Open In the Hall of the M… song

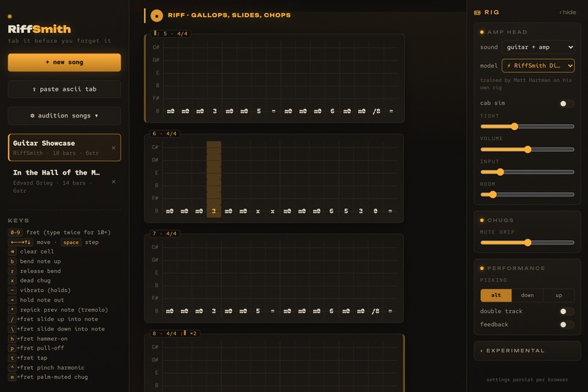[x=64, y=181]
